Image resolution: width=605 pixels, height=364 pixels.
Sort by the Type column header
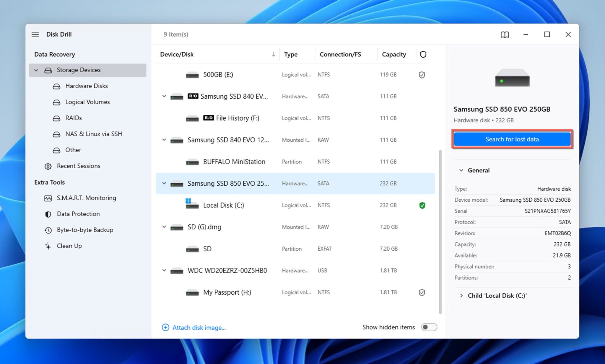pyautogui.click(x=291, y=54)
